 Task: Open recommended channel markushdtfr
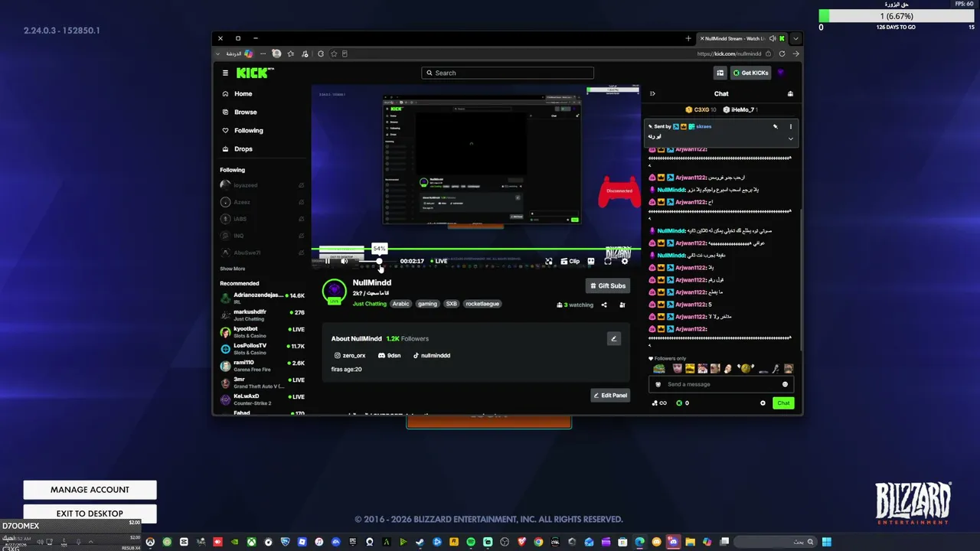(x=262, y=315)
